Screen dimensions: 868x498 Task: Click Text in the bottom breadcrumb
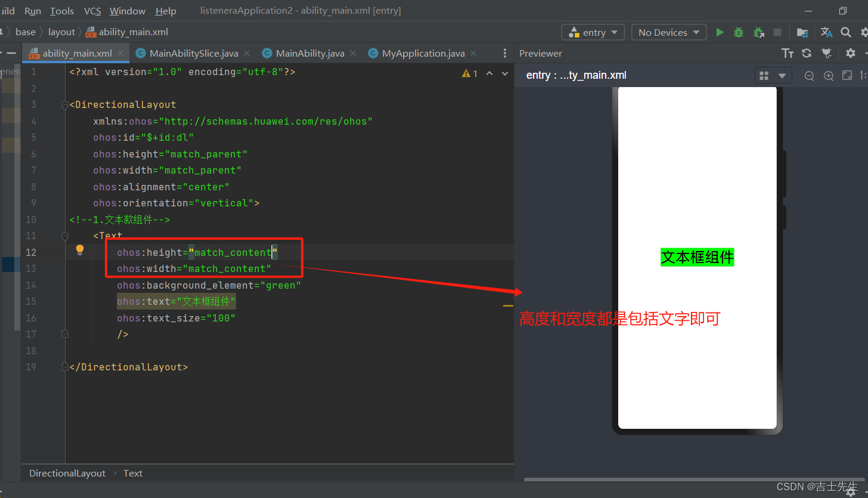point(133,473)
